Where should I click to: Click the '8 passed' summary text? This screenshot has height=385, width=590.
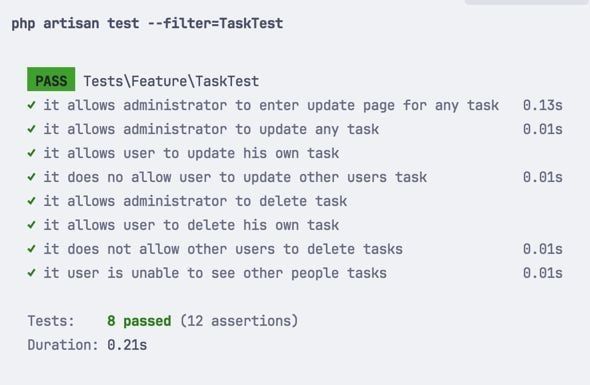point(139,321)
